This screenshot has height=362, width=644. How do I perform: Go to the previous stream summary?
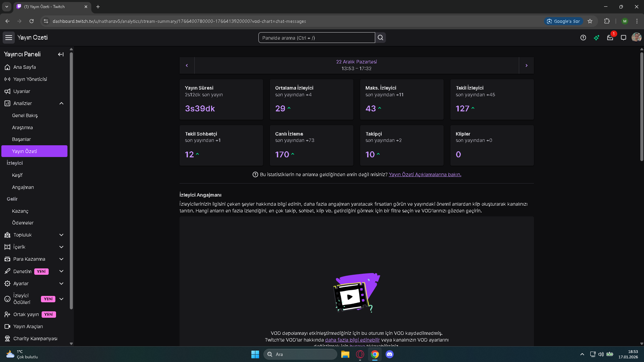187,65
